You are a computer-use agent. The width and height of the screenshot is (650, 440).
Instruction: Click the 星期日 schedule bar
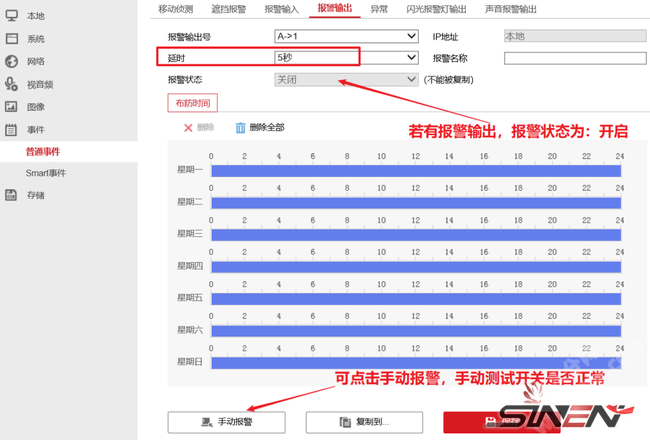click(416, 363)
